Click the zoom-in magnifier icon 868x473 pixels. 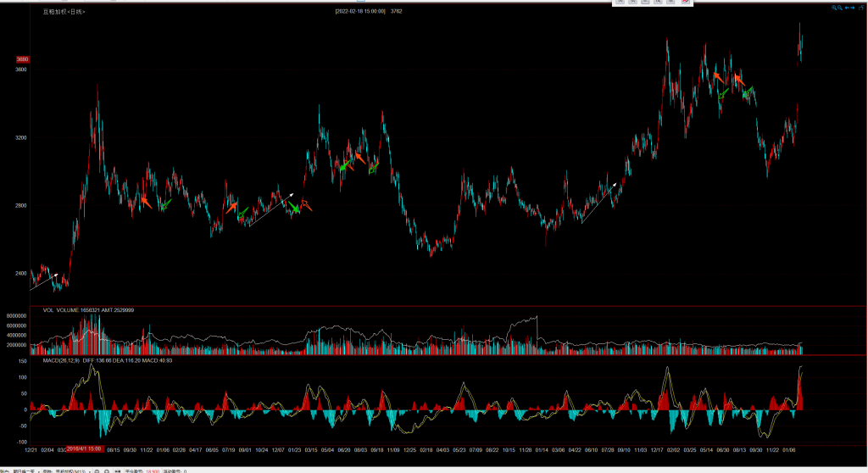pos(834,7)
